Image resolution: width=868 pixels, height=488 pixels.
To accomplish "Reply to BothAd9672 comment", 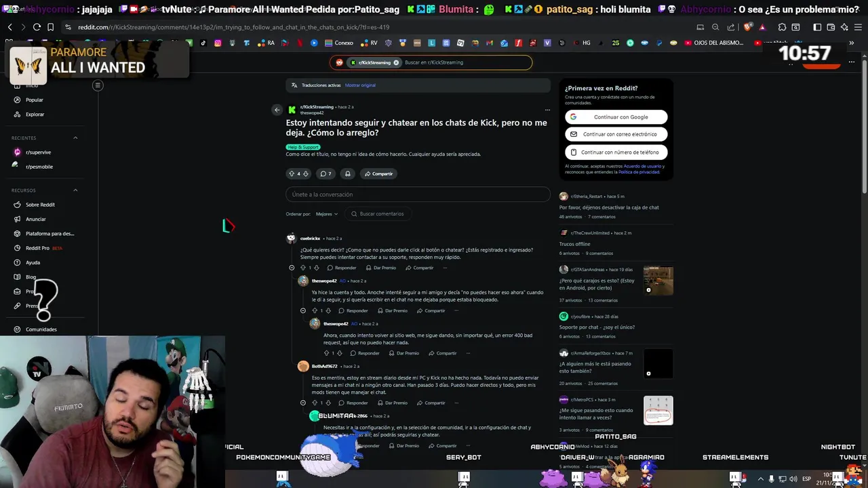I will 353,403.
